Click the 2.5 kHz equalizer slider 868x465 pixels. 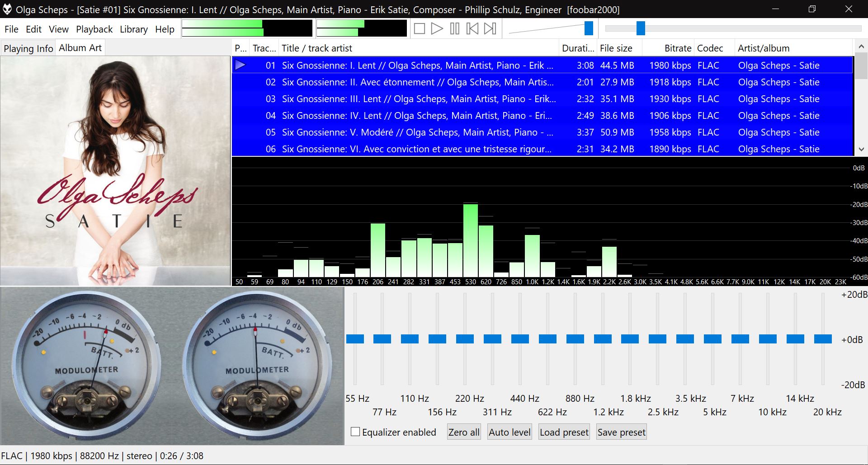point(658,339)
